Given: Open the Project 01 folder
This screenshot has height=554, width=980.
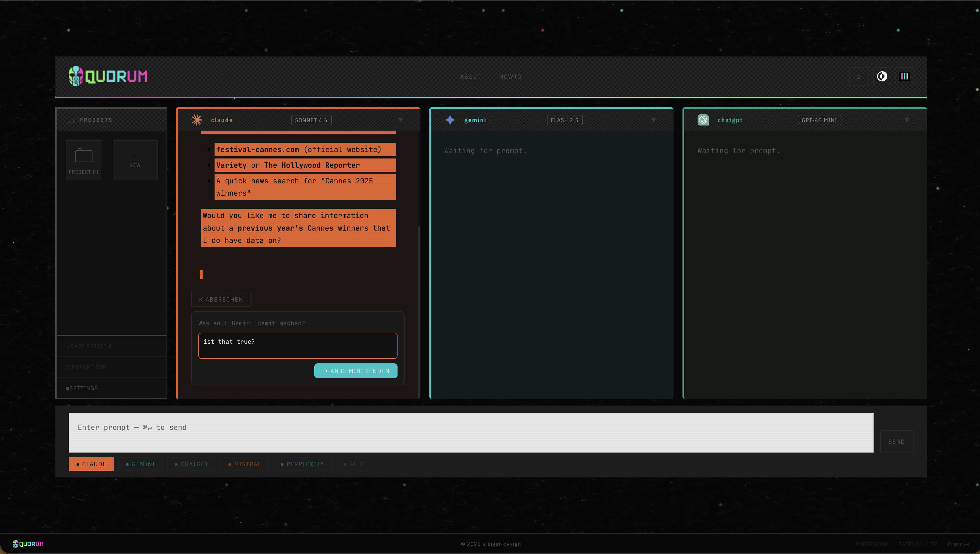Looking at the screenshot, I should point(84,160).
